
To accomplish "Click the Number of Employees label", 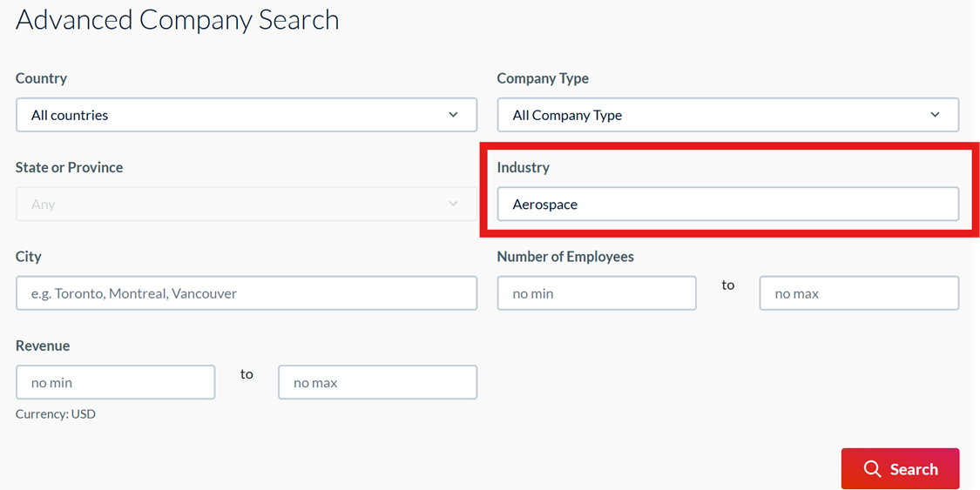I will (x=565, y=257).
